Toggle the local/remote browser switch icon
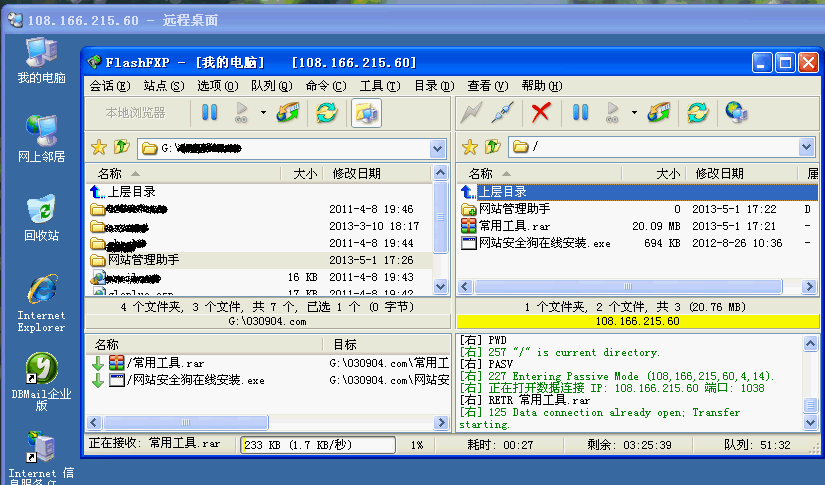Image resolution: width=825 pixels, height=485 pixels. (366, 113)
